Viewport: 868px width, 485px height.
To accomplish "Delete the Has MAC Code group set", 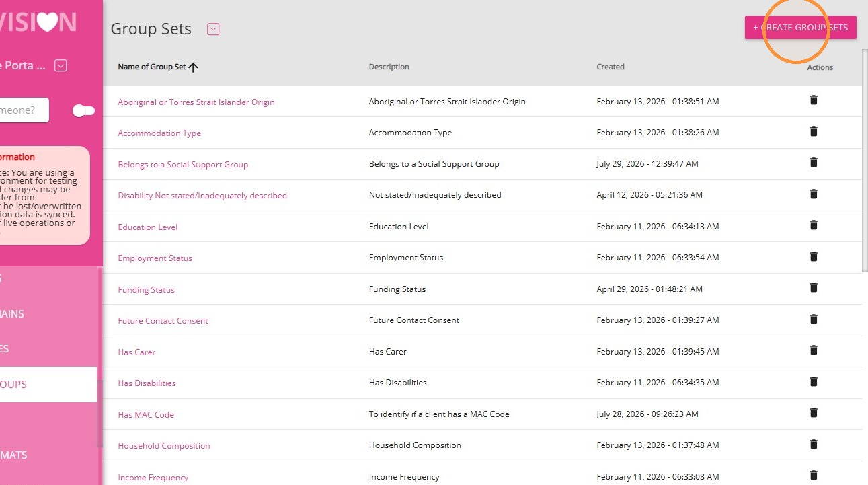I will point(814,412).
